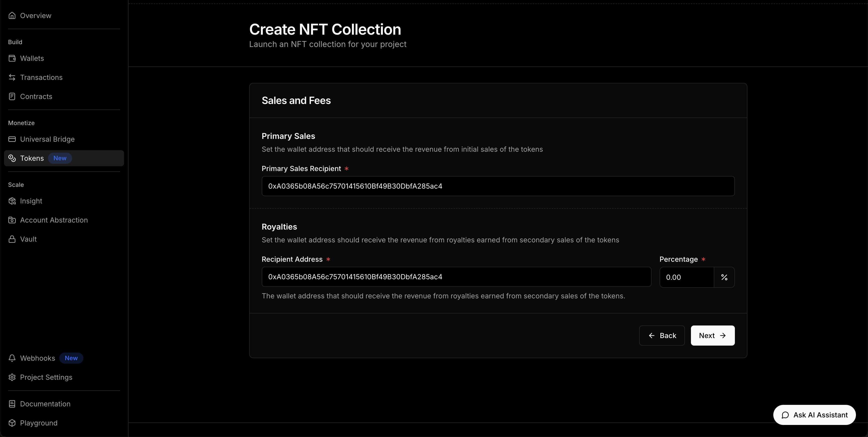This screenshot has height=437, width=868.
Task: Click the Playground cube icon
Action: 12,423
